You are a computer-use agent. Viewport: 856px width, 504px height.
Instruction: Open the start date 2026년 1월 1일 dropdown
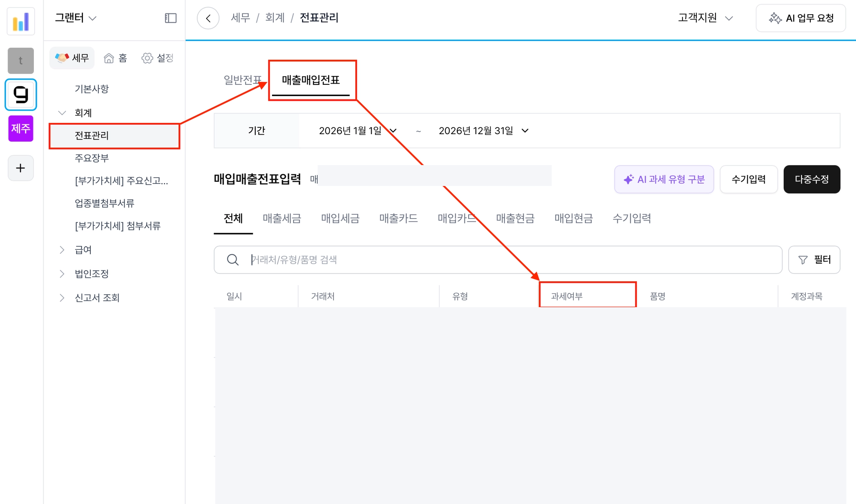click(357, 131)
